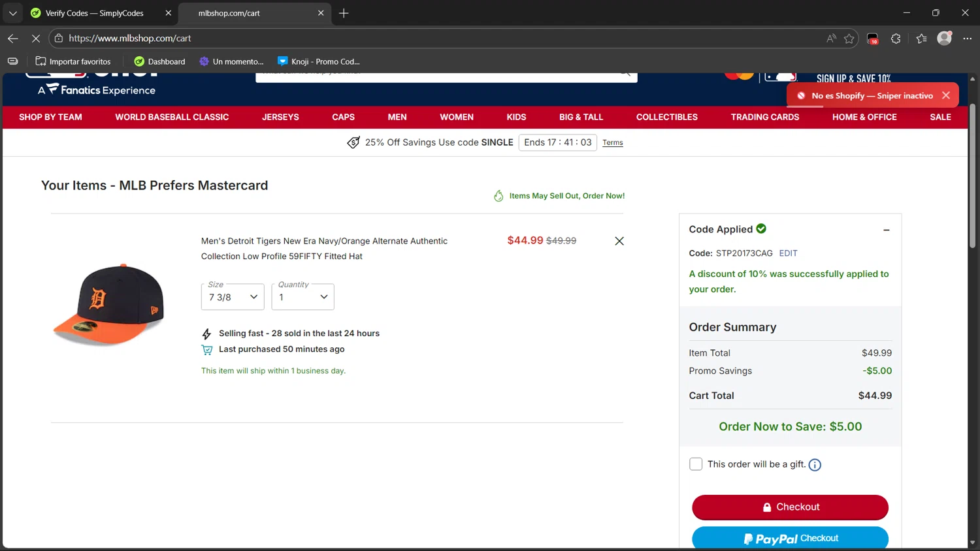Click the page vertical scrollbar
This screenshot has width=980, height=551.
tap(972, 176)
